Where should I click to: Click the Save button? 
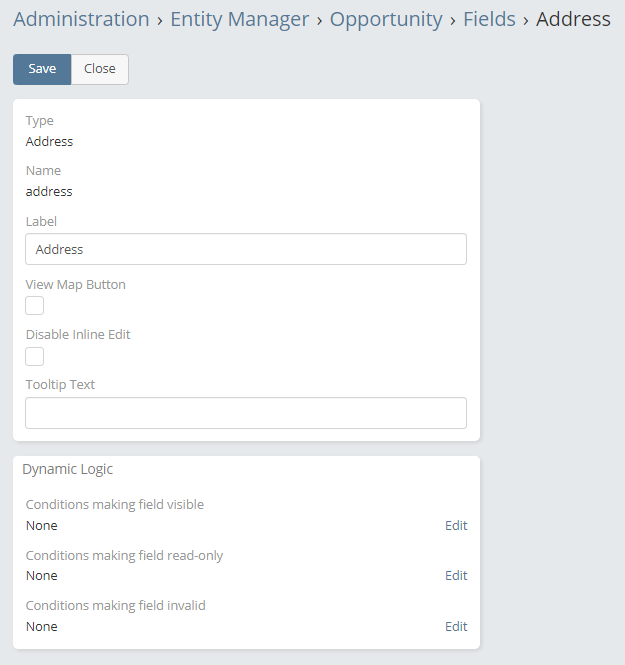point(42,69)
